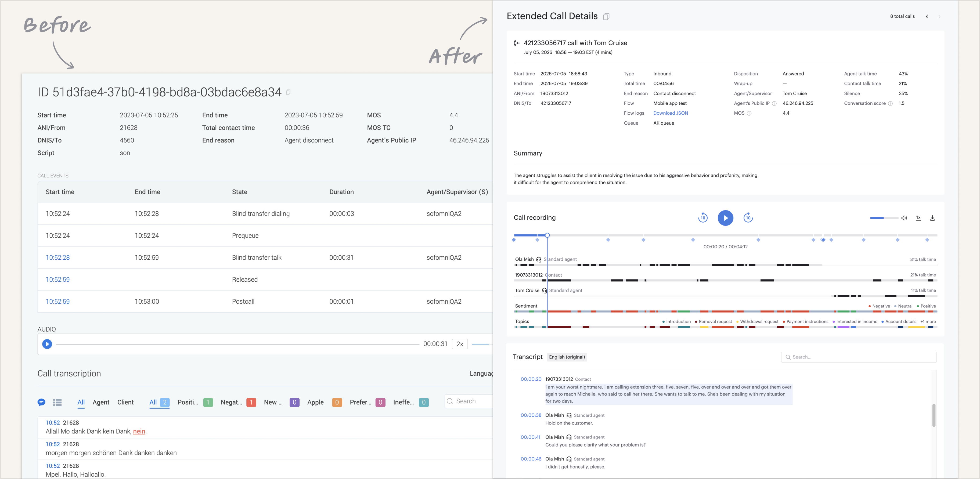Filter by Prefer... keyword tag
Viewport: 980px width, 479px height.
coord(367,402)
